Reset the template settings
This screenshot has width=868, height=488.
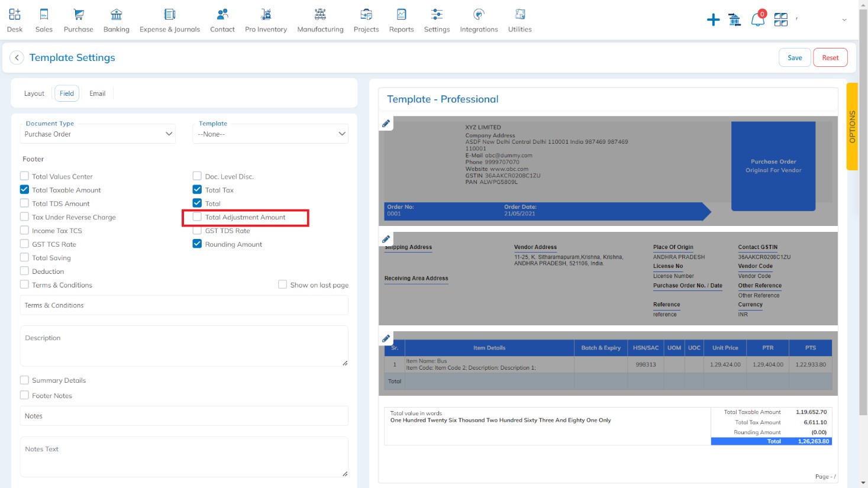coord(830,57)
